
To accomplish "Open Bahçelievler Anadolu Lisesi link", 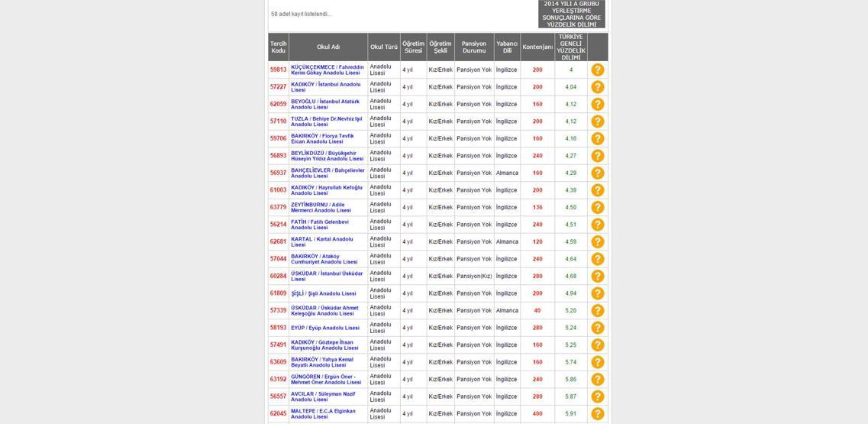I will tap(328, 173).
